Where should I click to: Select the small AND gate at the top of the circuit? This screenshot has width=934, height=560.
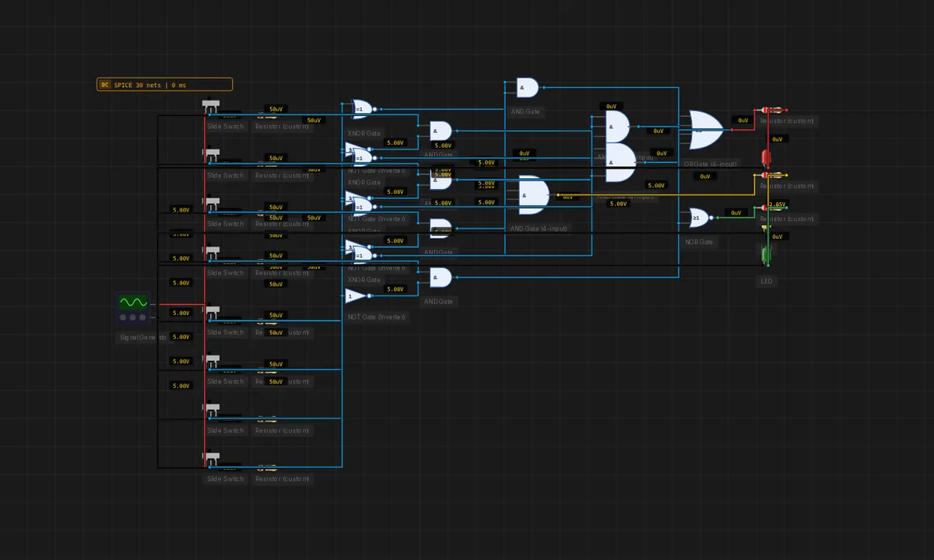(527, 87)
